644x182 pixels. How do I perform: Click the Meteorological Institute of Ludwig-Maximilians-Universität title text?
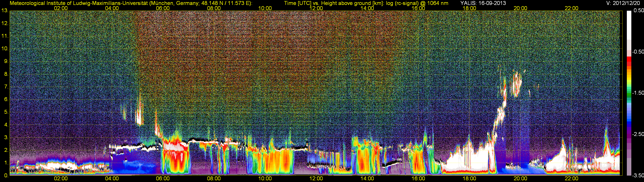click(131, 3)
